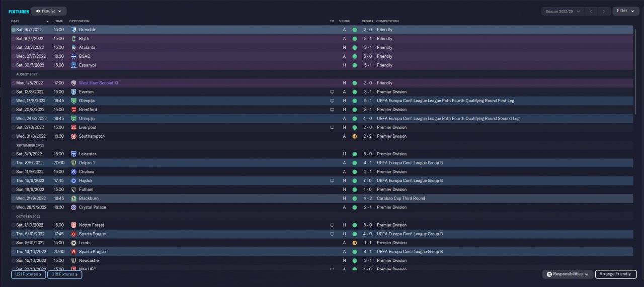Select the checkbox beside the Brentford match
644x287 pixels.
click(14, 110)
